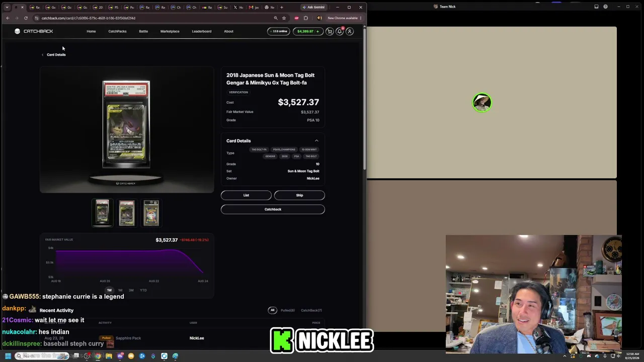Click the PSA 10 grade value
644x362 pixels.
[x=313, y=120]
